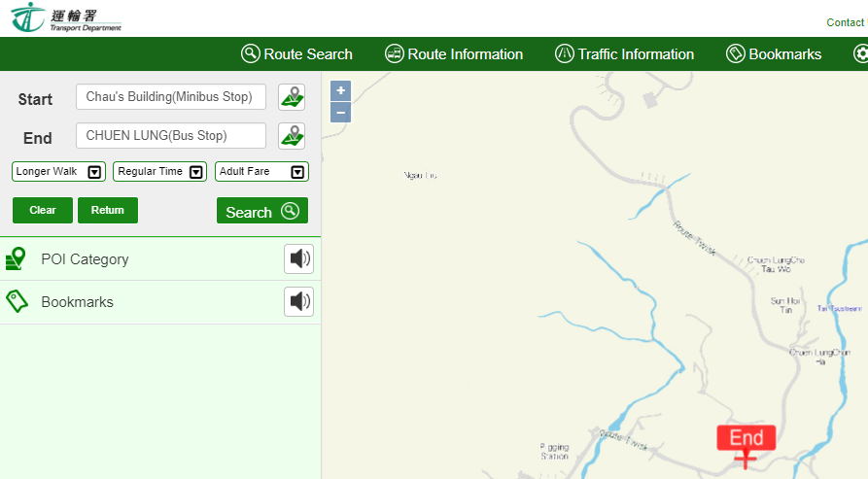Click the green Search button
This screenshot has width=868, height=479.
pyautogui.click(x=261, y=212)
